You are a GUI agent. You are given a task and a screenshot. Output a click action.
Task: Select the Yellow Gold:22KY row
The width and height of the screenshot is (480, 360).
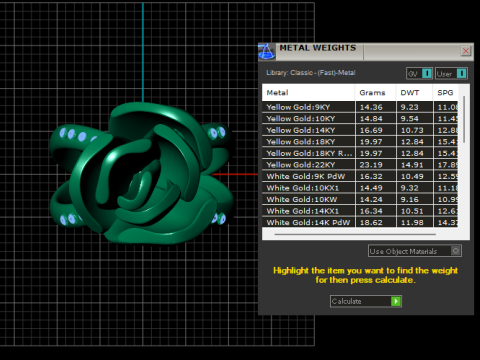(x=360, y=165)
